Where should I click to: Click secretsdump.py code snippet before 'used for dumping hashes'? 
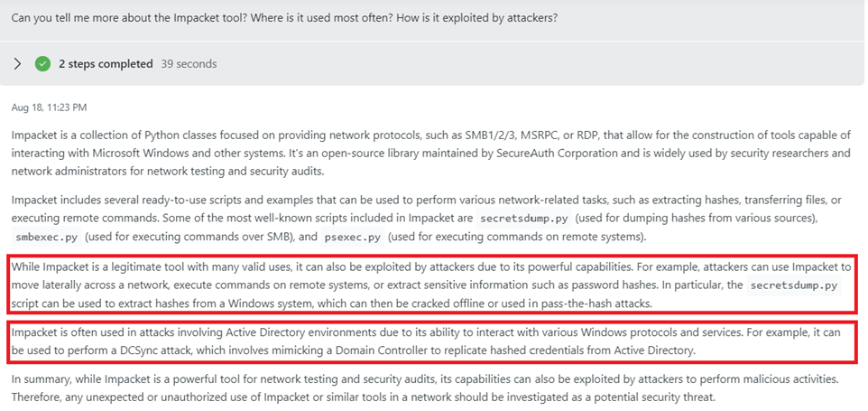523,219
